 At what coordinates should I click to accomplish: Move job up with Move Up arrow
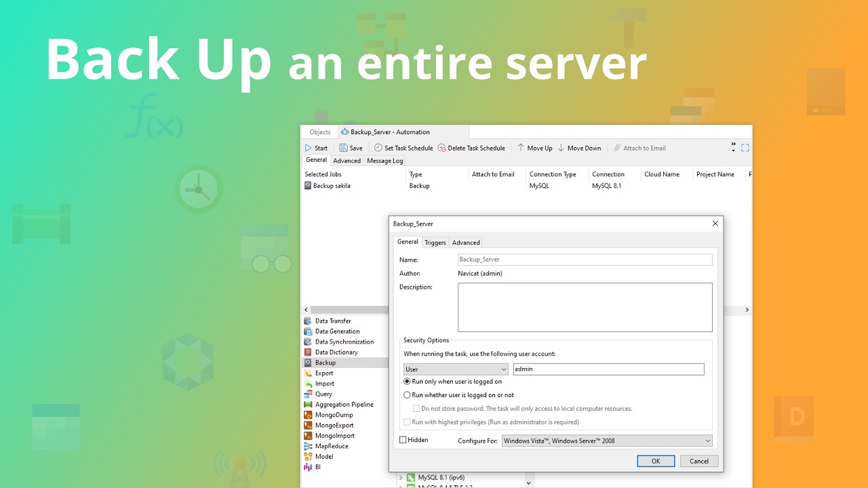pyautogui.click(x=521, y=148)
